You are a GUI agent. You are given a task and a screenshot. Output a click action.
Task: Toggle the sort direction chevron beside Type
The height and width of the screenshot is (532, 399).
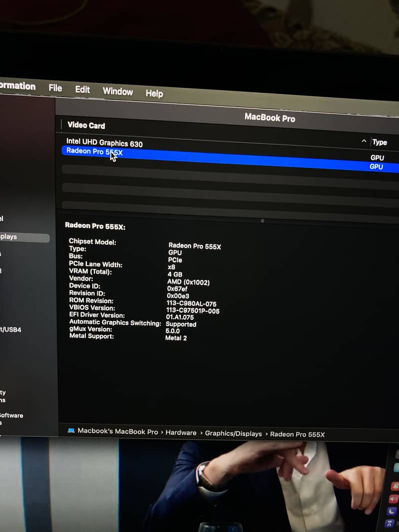pyautogui.click(x=364, y=141)
